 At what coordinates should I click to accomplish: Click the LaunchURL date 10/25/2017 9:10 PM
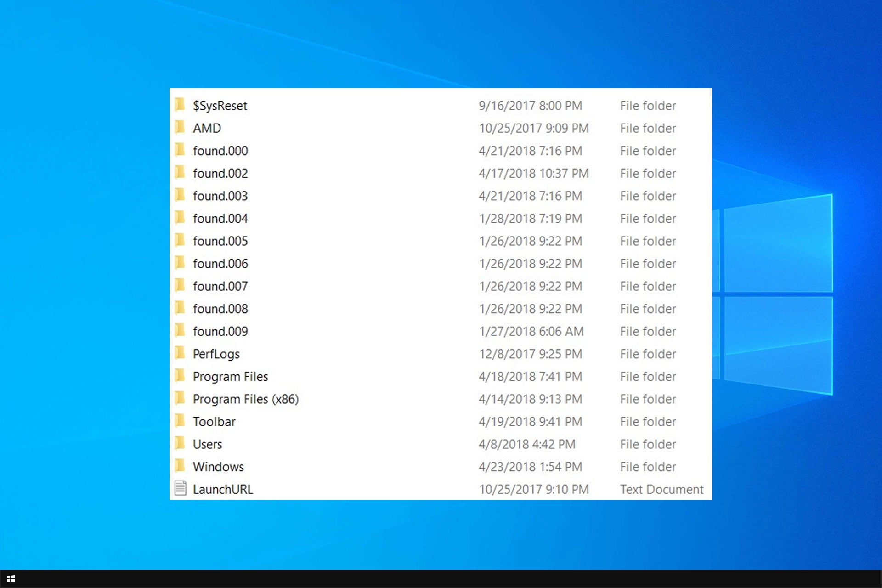click(533, 489)
